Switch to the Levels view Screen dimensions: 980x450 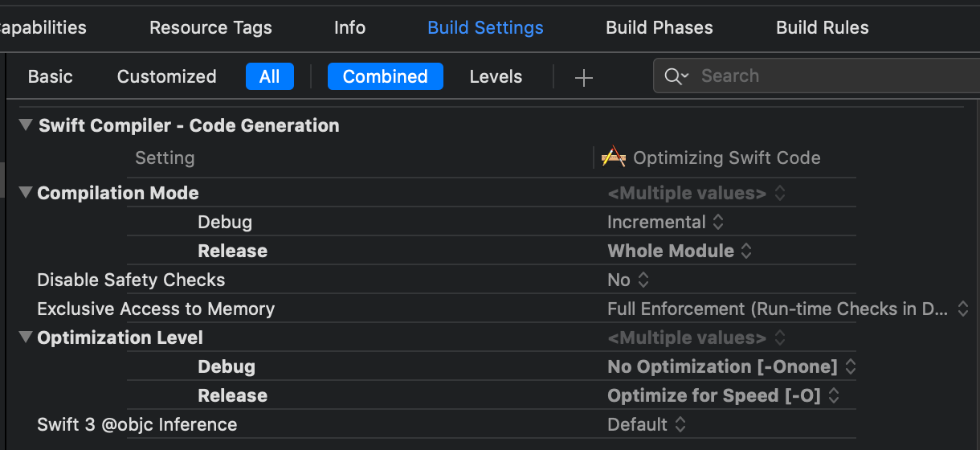(496, 76)
